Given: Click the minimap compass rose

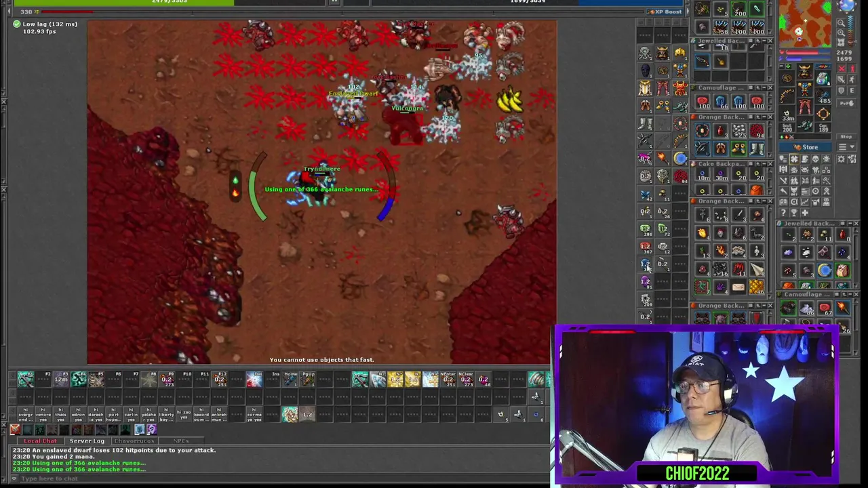Looking at the screenshot, I should 848,7.
